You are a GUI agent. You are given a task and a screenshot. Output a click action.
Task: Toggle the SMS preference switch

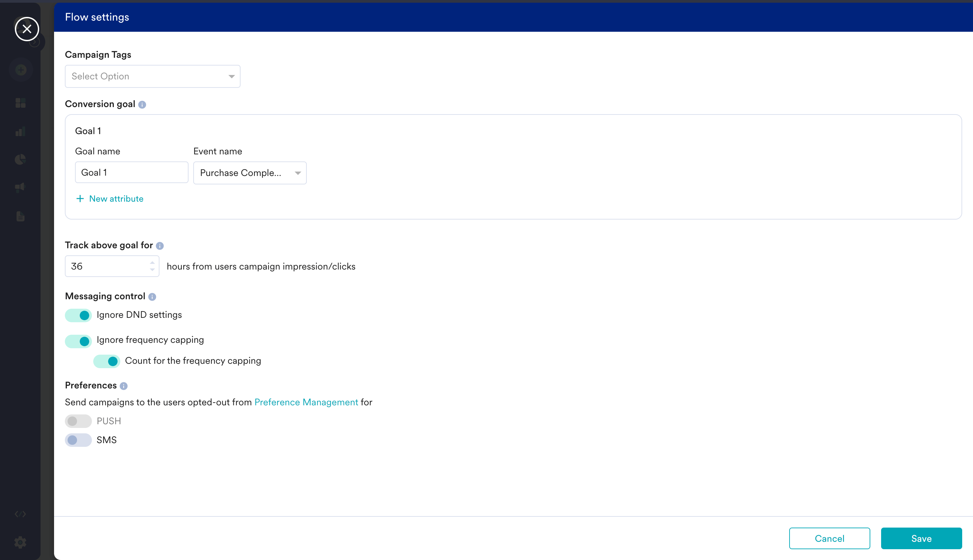(78, 440)
